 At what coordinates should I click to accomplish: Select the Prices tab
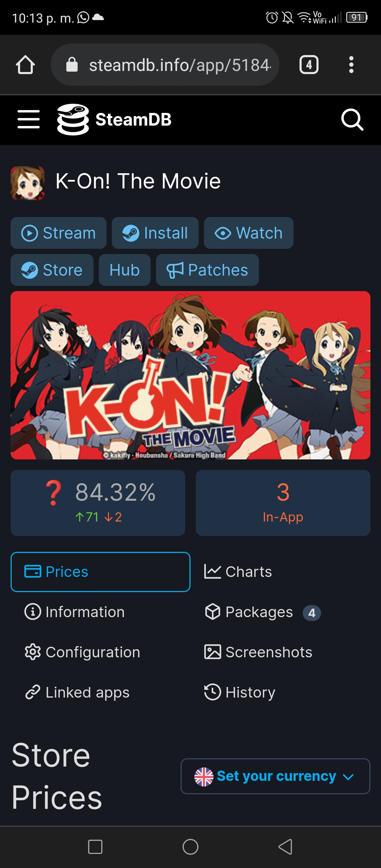pos(101,572)
